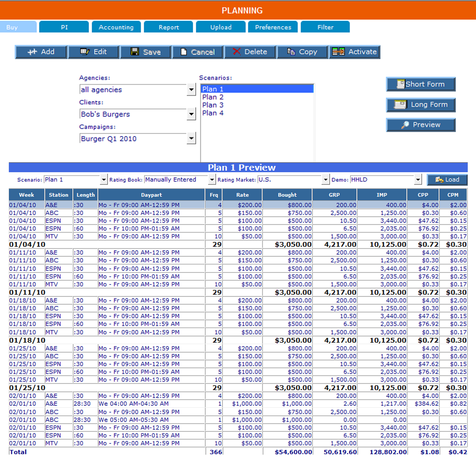Click the 01/04/10 weekly subtotal row
This screenshot has width=476, height=462.
coord(238,244)
